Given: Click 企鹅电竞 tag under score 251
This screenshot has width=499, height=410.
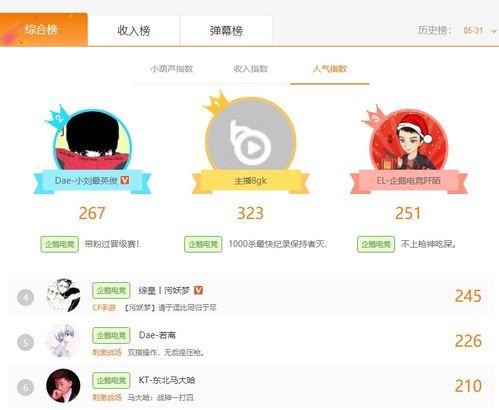Looking at the screenshot, I should [x=376, y=244].
